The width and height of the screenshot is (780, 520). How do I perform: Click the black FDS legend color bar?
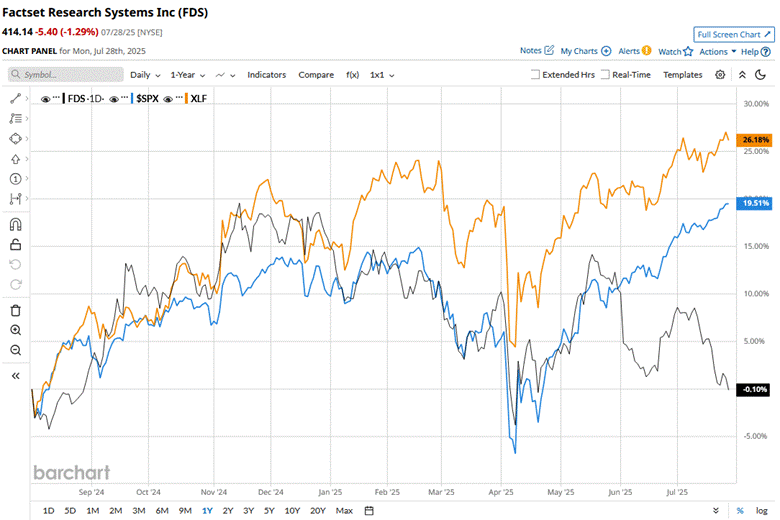(64, 99)
